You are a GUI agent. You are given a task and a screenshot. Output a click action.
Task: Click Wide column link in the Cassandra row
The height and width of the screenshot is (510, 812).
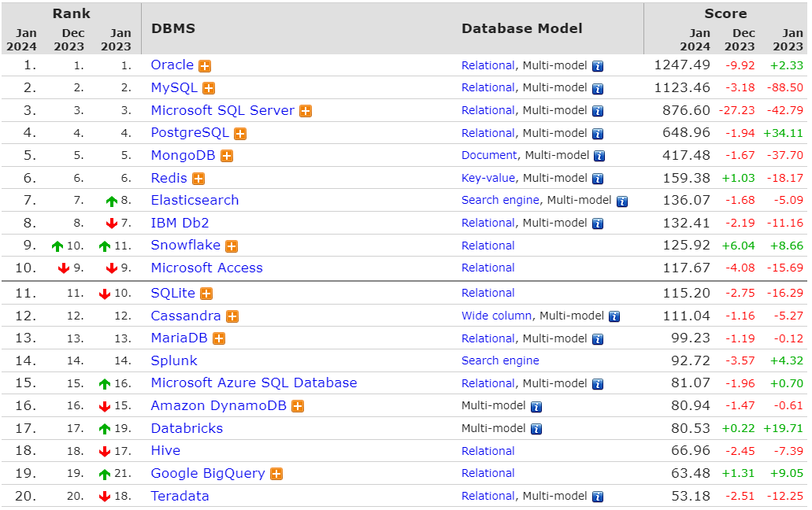tap(497, 316)
